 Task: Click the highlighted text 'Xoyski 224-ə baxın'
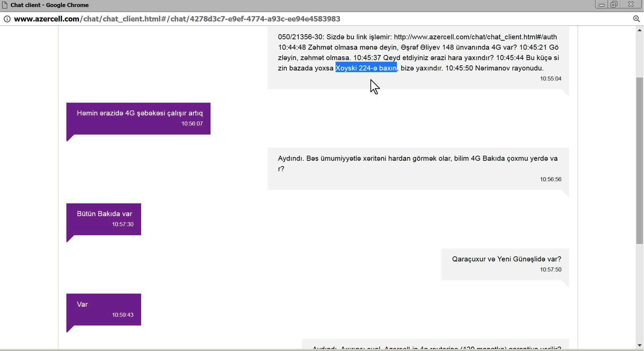[x=366, y=68]
